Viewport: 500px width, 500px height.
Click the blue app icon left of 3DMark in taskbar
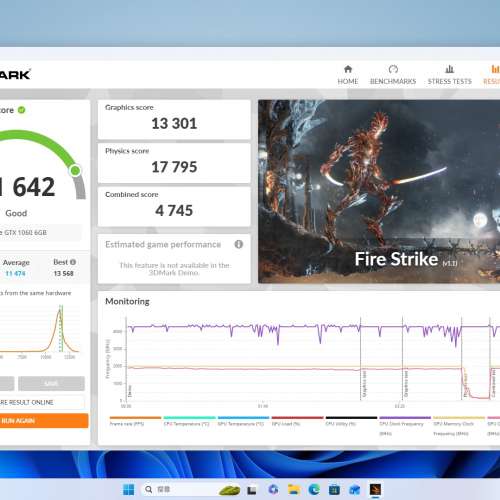tap(355, 490)
